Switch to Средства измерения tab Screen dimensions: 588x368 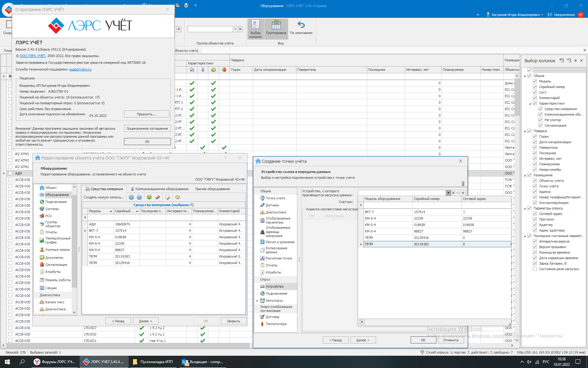click(x=104, y=189)
